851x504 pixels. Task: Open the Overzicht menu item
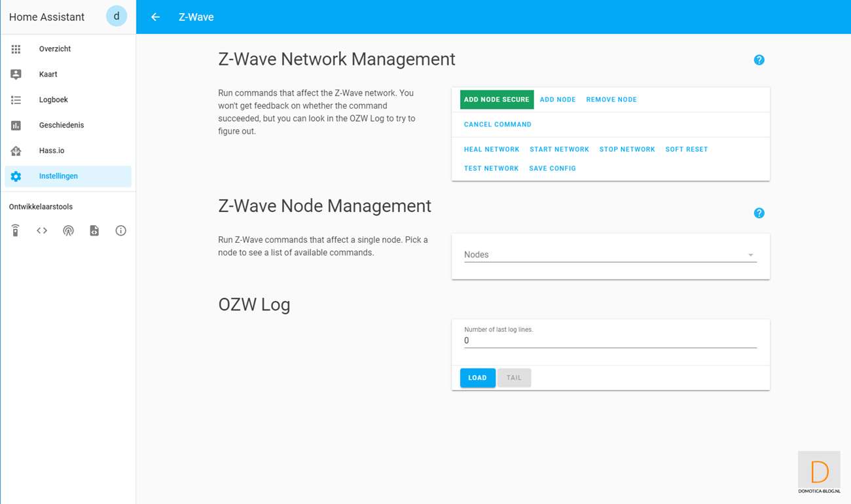[x=68, y=49]
